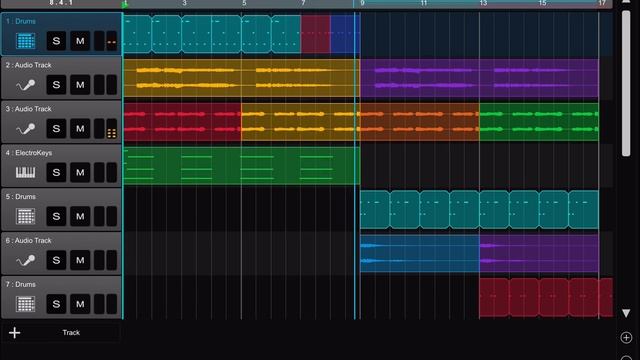Click the green start marker on the ruler
This screenshot has width=640, height=360.
tap(125, 4)
